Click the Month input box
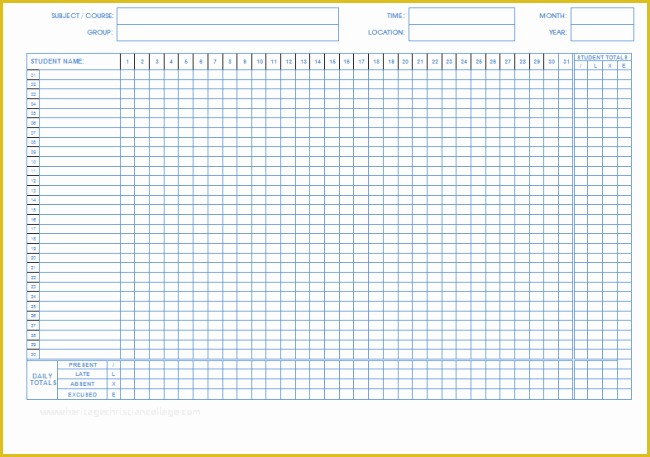Image resolution: width=650 pixels, height=457 pixels. [602, 16]
